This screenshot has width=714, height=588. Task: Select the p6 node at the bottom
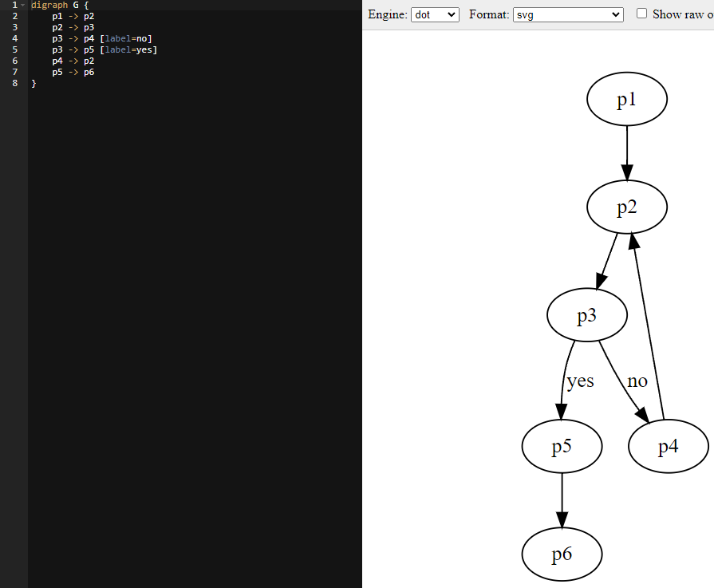pyautogui.click(x=562, y=554)
